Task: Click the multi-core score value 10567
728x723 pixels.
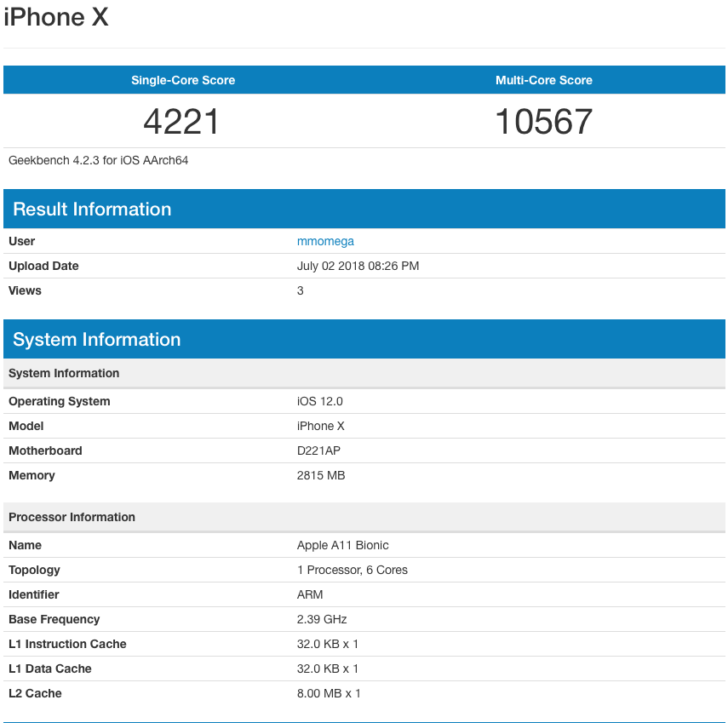Action: pos(544,122)
